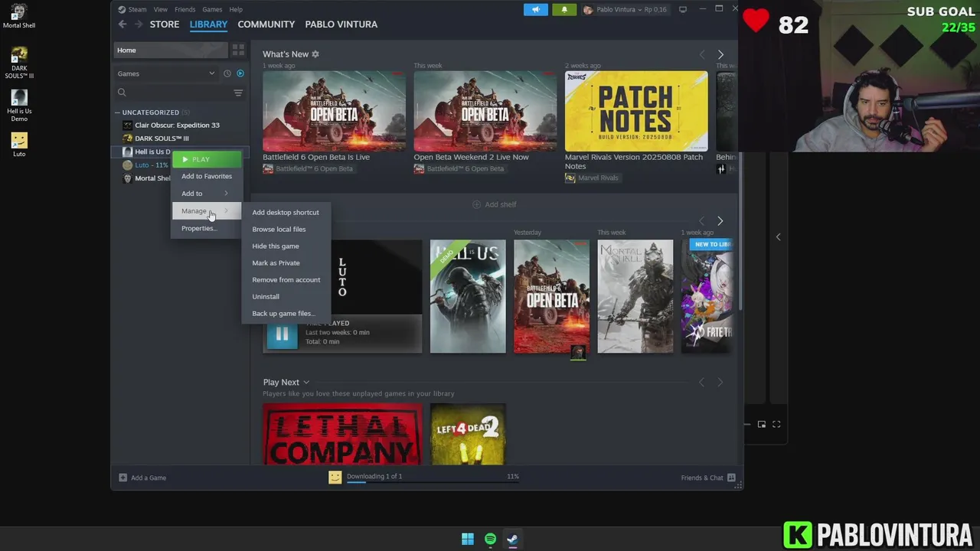Open picture-in-picture icon in side panel

[x=762, y=424]
